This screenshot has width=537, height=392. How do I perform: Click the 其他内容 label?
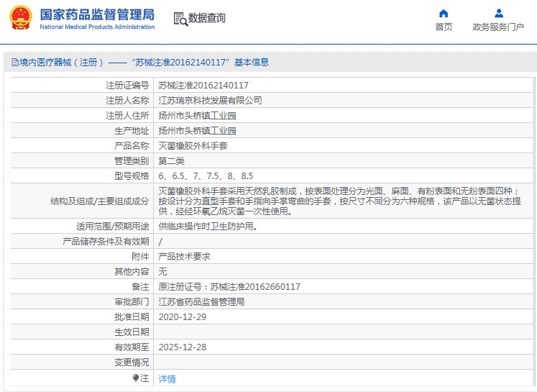(132, 272)
